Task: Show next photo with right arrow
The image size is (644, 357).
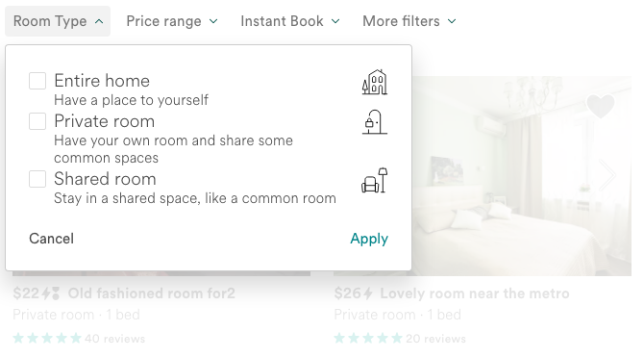Action: click(x=607, y=175)
